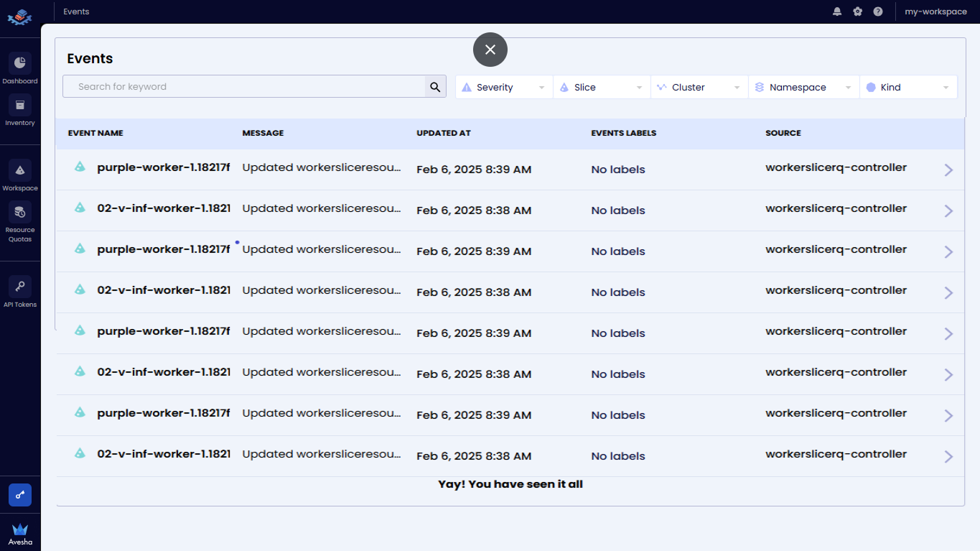Click the notifications bell icon
The width and height of the screenshot is (980, 551).
[x=837, y=11]
